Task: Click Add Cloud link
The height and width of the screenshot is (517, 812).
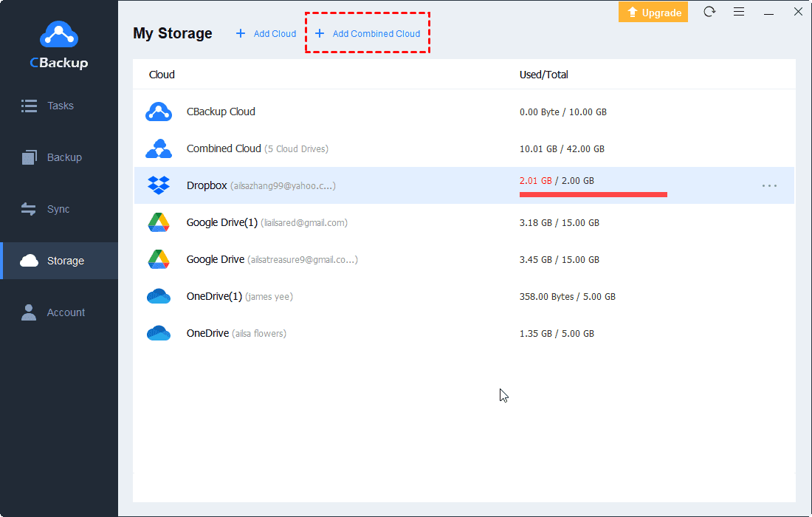Action: [266, 33]
